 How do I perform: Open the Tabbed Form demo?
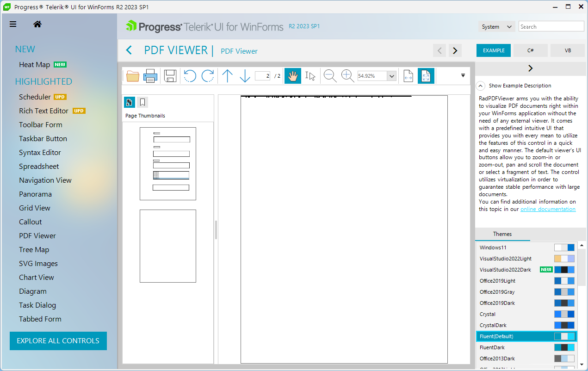[40, 319]
